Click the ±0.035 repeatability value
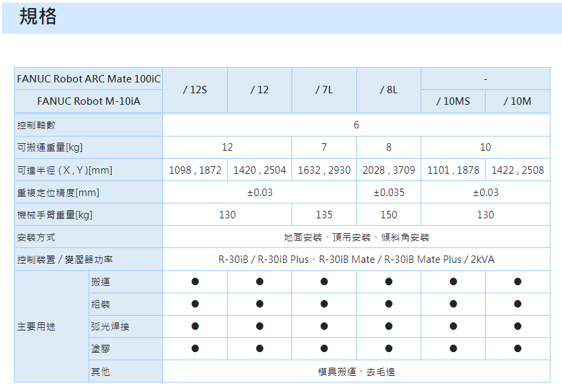The image size is (562, 392). pos(388,193)
